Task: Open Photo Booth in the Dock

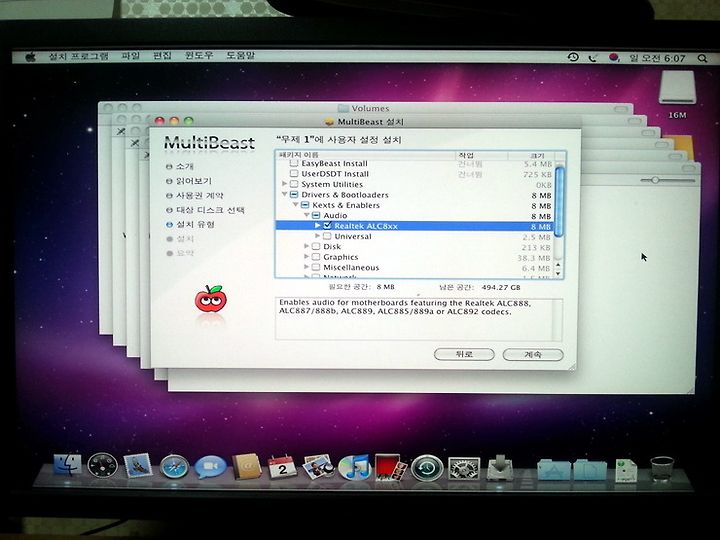Action: pos(390,467)
